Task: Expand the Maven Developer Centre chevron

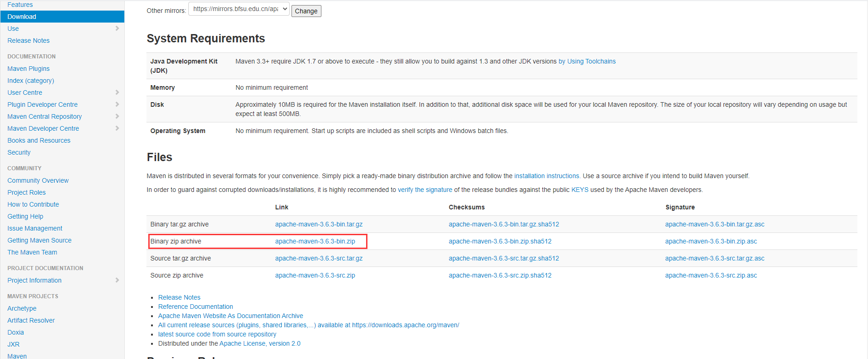Action: tap(117, 128)
